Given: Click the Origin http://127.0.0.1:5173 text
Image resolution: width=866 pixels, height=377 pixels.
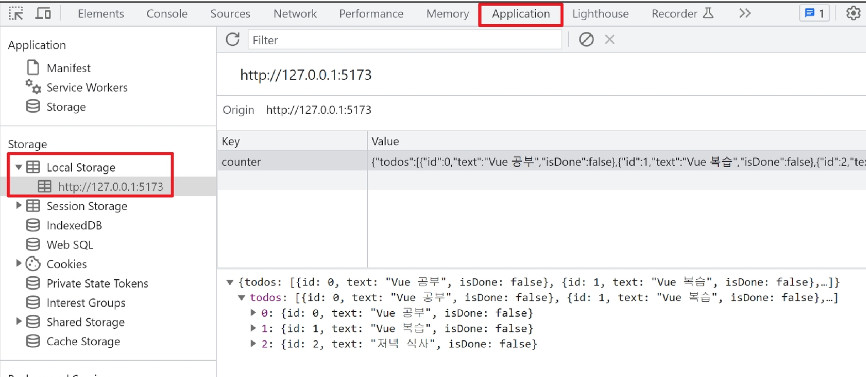Looking at the screenshot, I should coord(319,110).
